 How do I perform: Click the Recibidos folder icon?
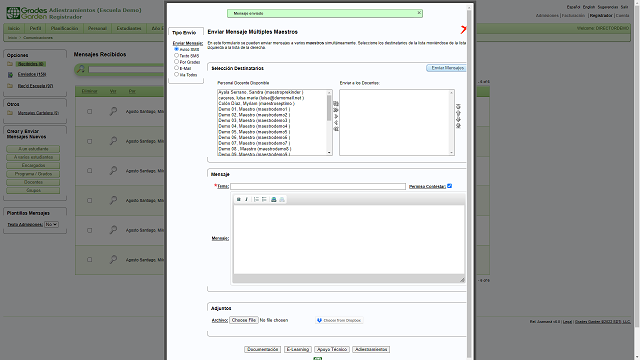pyautogui.click(x=10, y=64)
